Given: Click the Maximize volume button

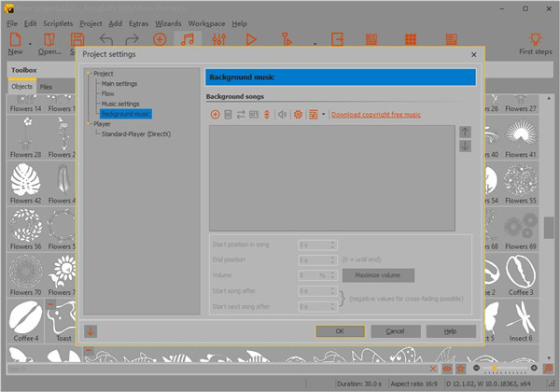Looking at the screenshot, I should click(378, 275).
